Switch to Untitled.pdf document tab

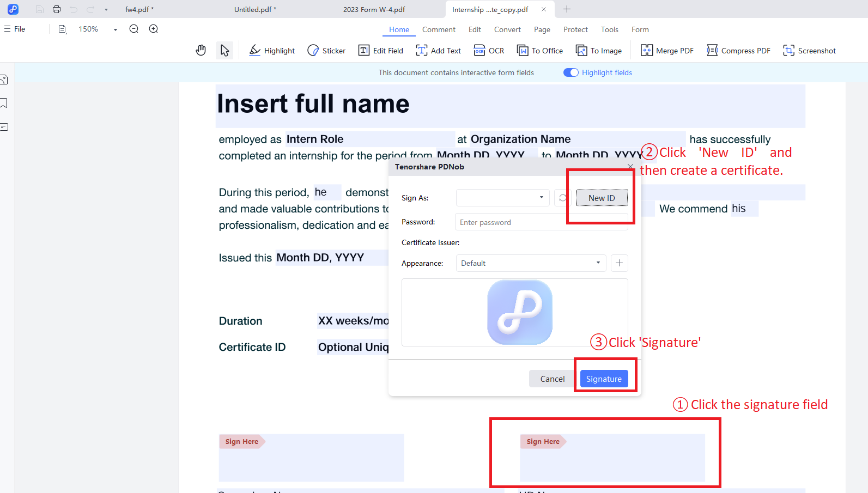255,9
